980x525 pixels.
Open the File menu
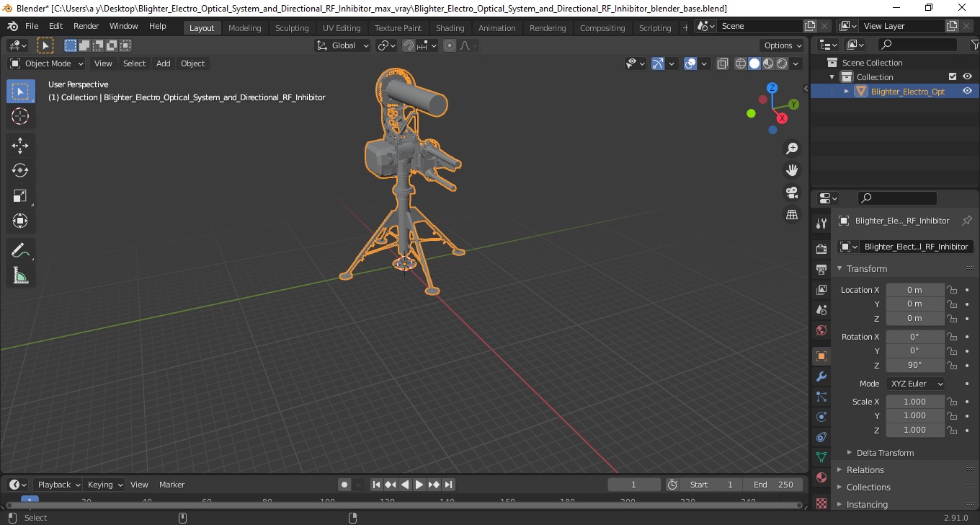tap(32, 26)
